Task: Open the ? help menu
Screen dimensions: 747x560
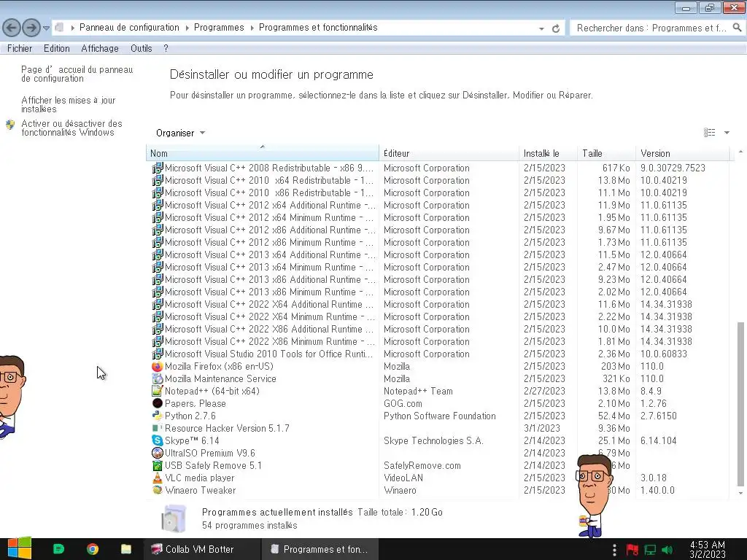Action: tap(166, 48)
